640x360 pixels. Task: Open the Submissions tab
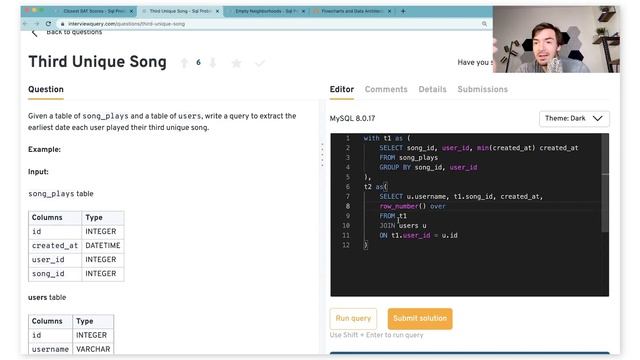pyautogui.click(x=482, y=89)
